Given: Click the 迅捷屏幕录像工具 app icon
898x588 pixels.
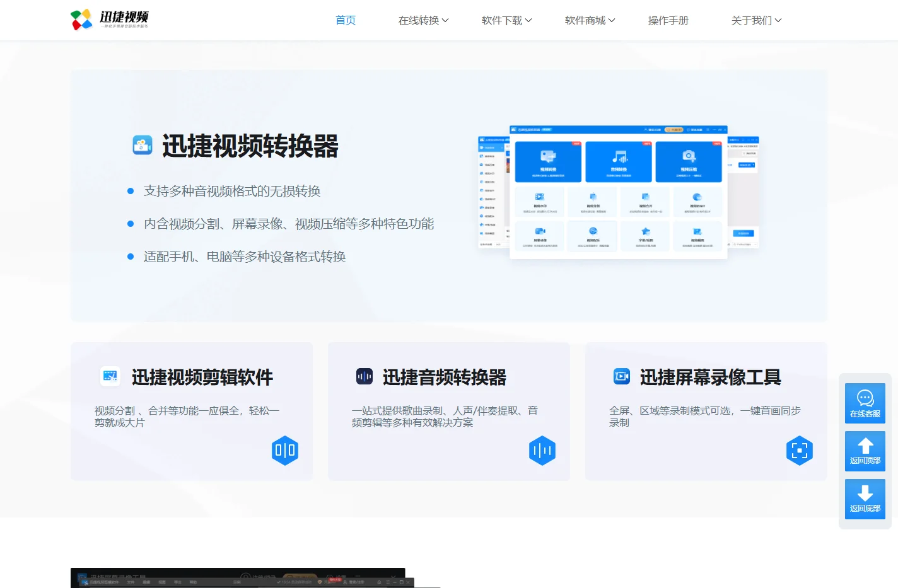Looking at the screenshot, I should pyautogui.click(x=622, y=377).
